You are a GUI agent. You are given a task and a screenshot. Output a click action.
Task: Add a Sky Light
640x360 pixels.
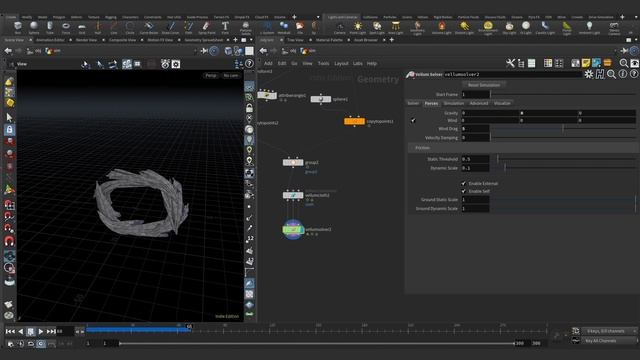[509, 28]
